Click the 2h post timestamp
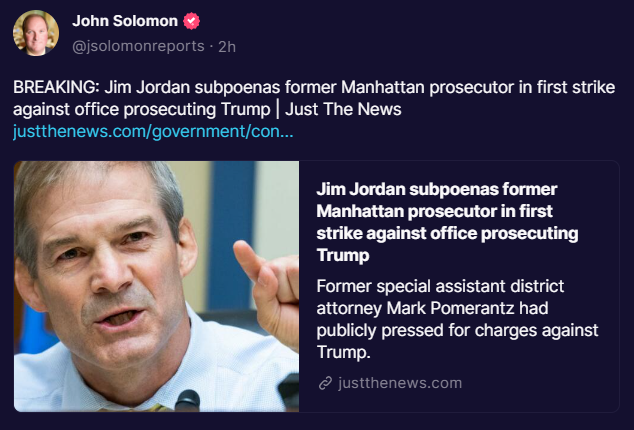Image resolution: width=634 pixels, height=430 pixels. pyautogui.click(x=227, y=46)
